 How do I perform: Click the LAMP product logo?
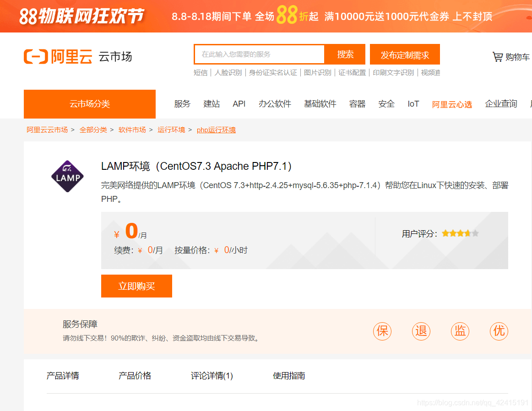(x=67, y=176)
